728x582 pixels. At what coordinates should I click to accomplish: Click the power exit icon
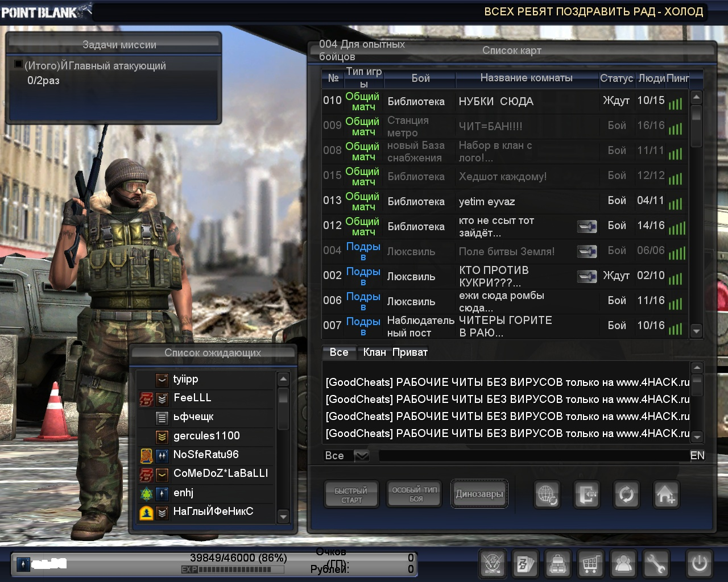point(699,564)
